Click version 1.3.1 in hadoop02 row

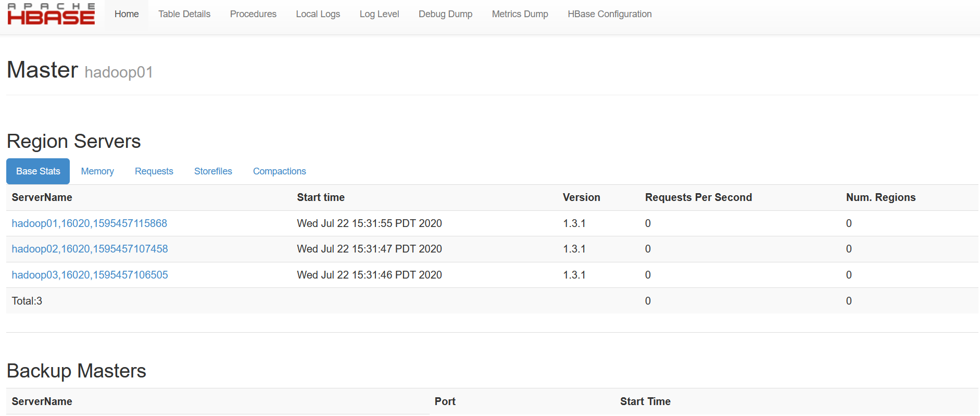pos(574,249)
